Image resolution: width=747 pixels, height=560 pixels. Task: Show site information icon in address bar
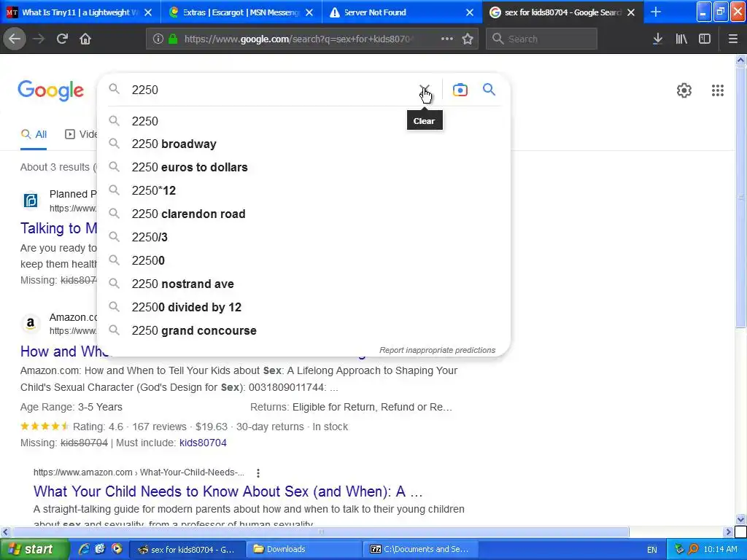click(x=158, y=39)
